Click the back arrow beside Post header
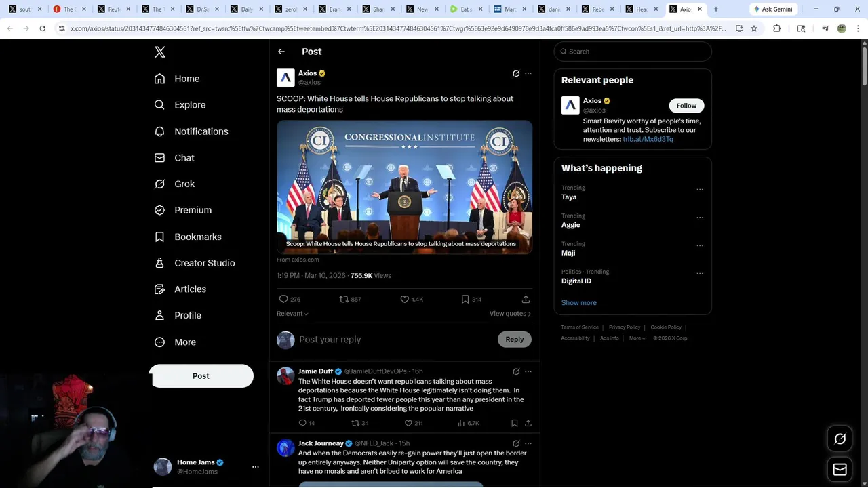The width and height of the screenshot is (868, 488). [281, 52]
